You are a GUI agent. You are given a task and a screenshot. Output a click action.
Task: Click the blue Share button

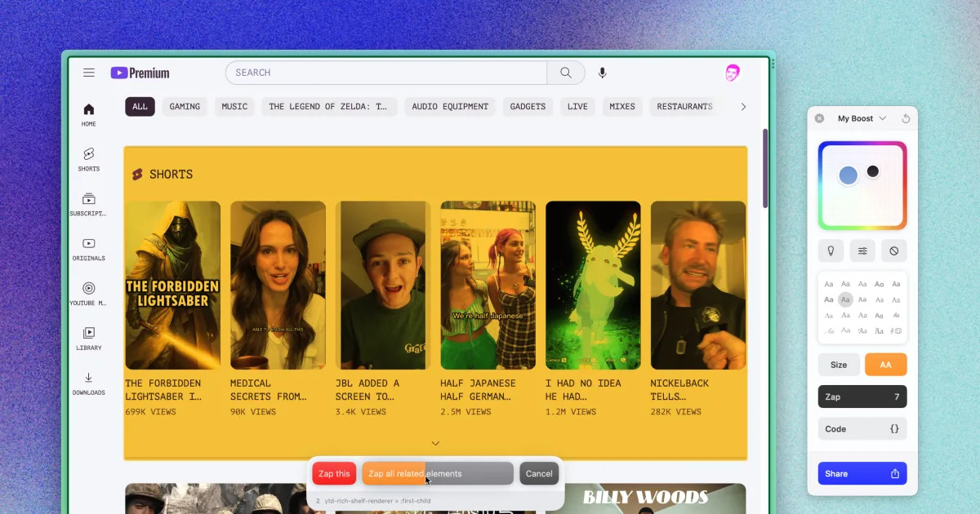862,473
